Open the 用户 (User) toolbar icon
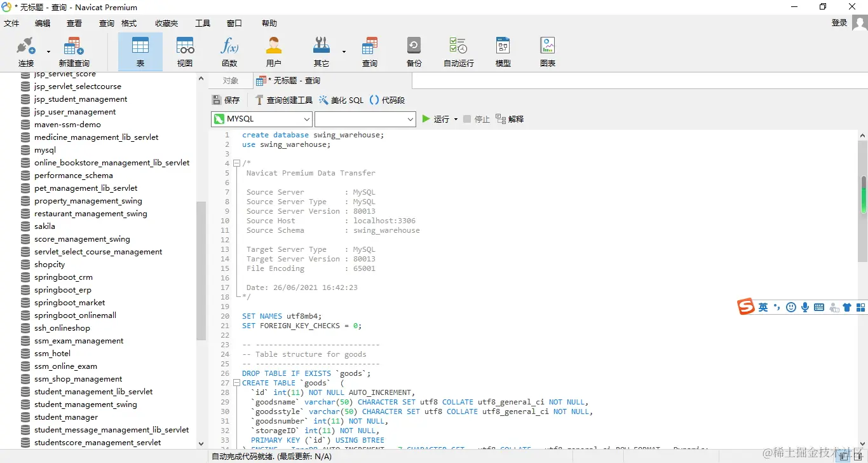Screen dimensions: 868x463 pos(274,52)
